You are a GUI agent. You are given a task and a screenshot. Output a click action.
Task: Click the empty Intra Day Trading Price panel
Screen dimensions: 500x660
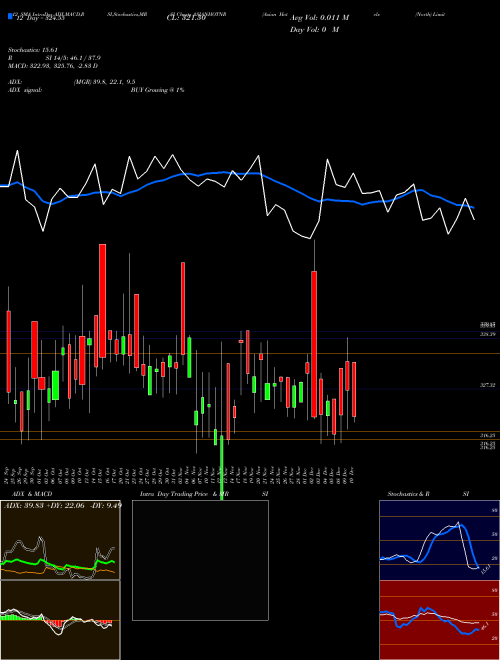200,560
